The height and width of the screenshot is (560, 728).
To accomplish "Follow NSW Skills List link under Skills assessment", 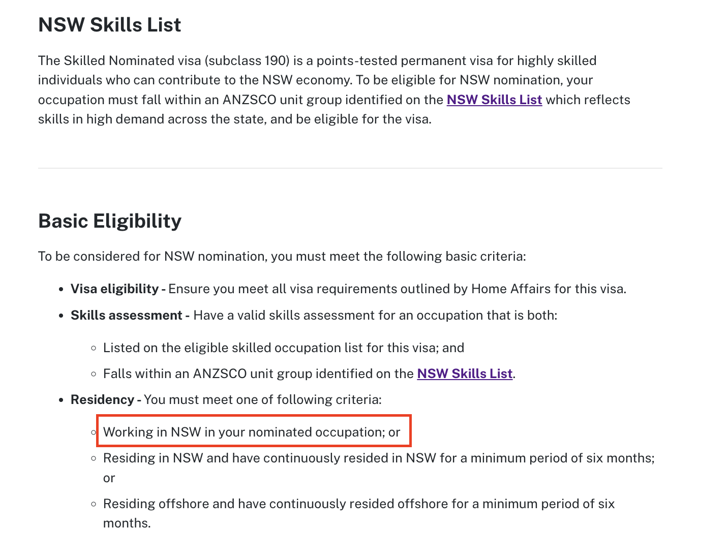I will click(x=465, y=374).
